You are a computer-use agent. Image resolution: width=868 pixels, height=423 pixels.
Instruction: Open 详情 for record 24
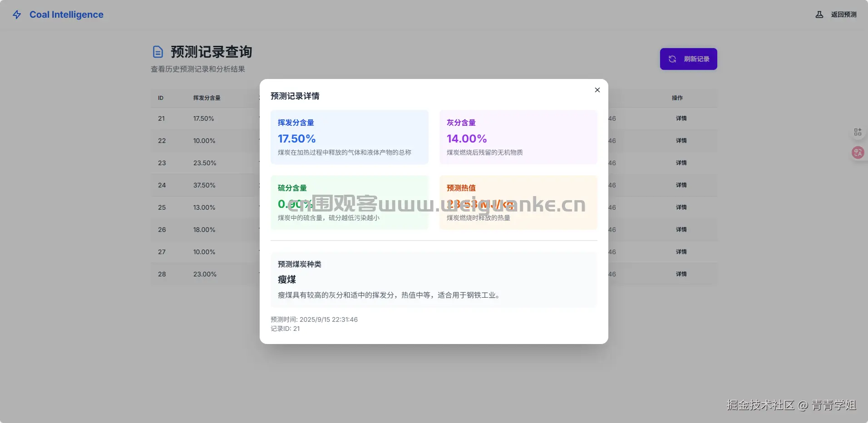click(x=681, y=185)
